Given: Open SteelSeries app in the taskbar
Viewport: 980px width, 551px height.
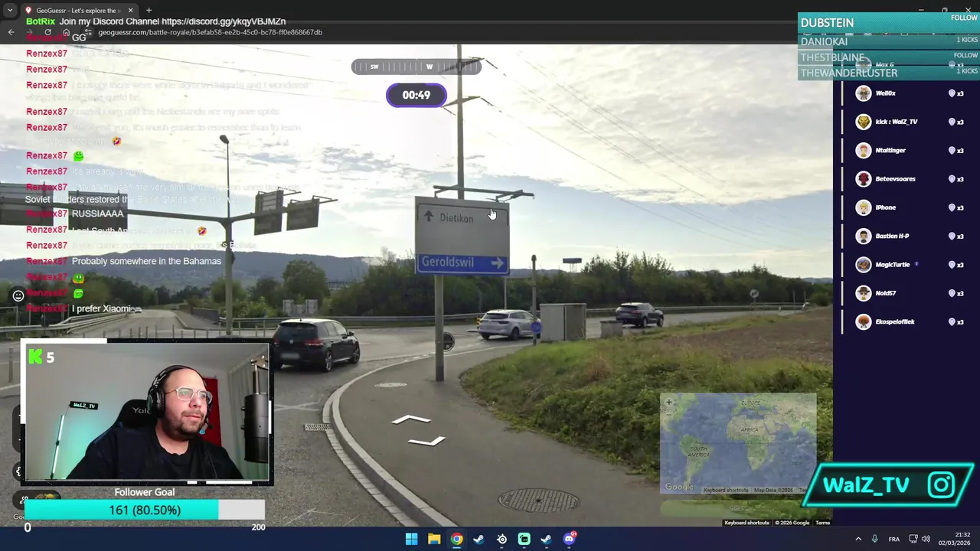Looking at the screenshot, I should [x=501, y=539].
